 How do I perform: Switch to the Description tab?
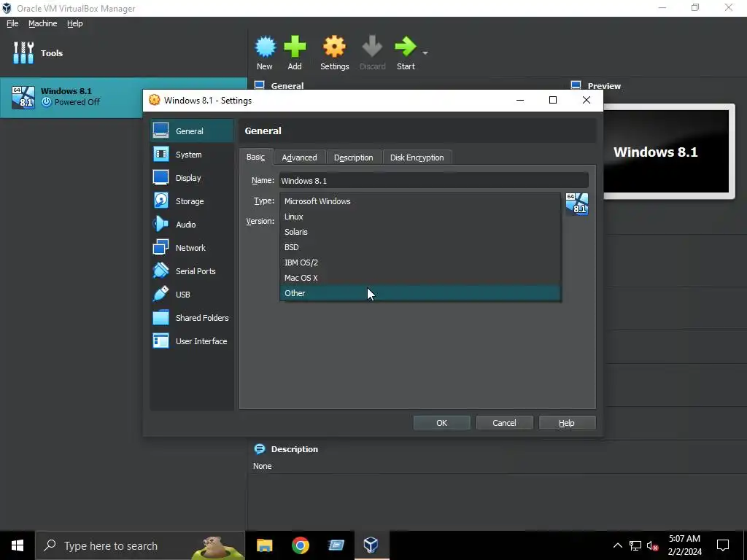pos(354,157)
